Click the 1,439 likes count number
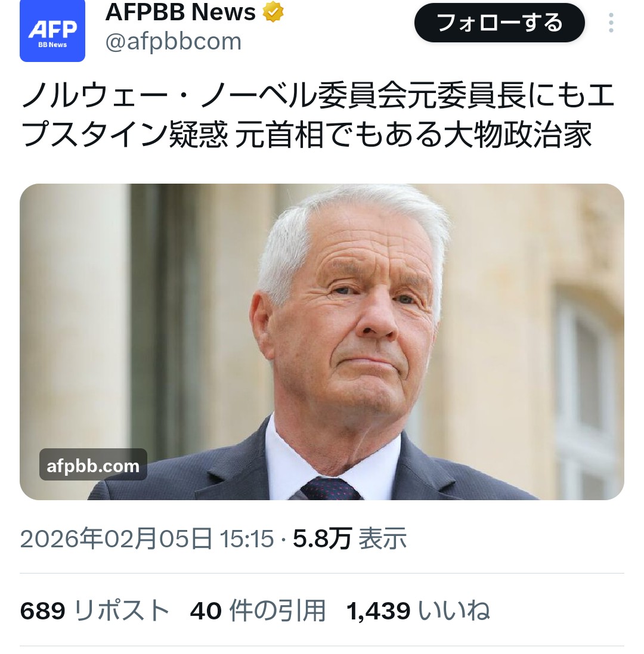644x654 pixels. pos(378,611)
